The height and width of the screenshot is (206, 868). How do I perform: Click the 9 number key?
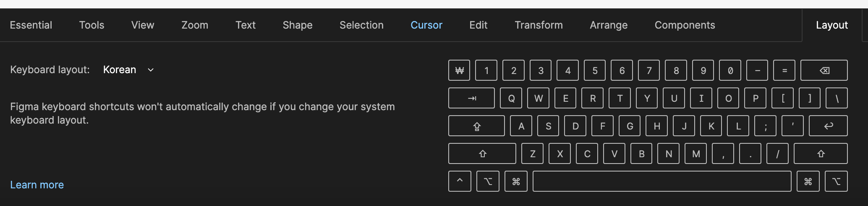coord(703,70)
